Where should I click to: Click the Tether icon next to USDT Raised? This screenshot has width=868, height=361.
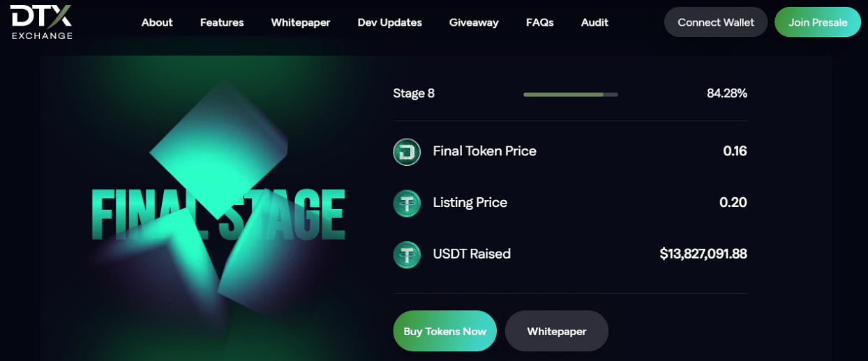(407, 254)
